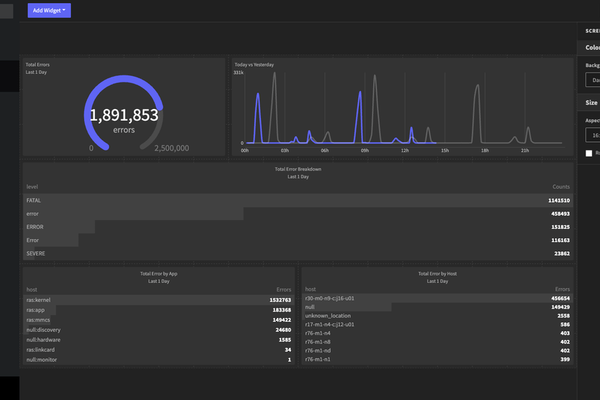This screenshot has width=600, height=400.
Task: Click the null:hardware row
Action: pyautogui.click(x=159, y=340)
